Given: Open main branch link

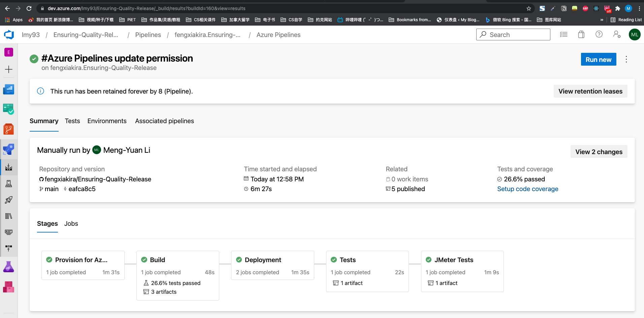Looking at the screenshot, I should tap(52, 189).
